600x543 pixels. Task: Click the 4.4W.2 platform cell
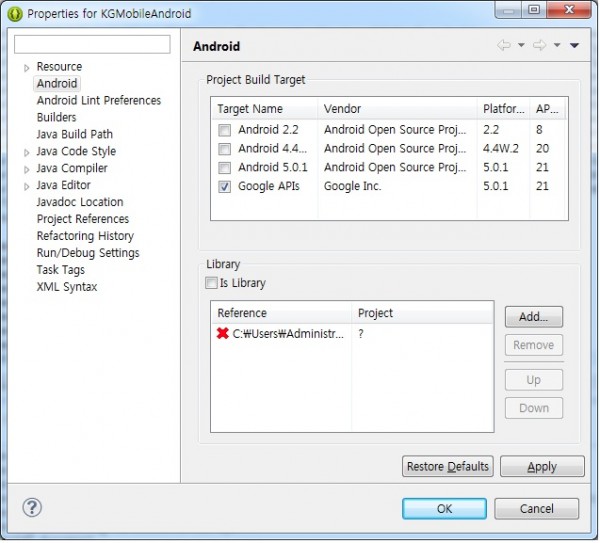pos(501,149)
